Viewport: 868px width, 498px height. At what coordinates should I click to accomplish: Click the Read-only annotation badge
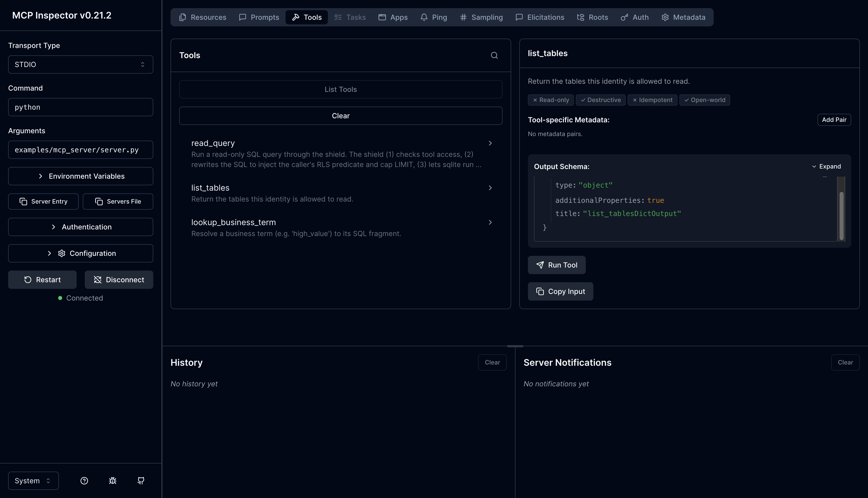551,100
